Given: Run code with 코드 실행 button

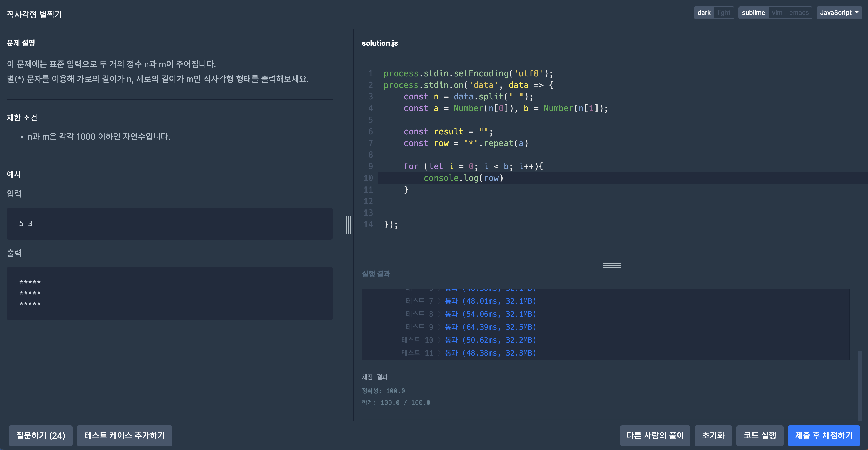Looking at the screenshot, I should click(759, 435).
